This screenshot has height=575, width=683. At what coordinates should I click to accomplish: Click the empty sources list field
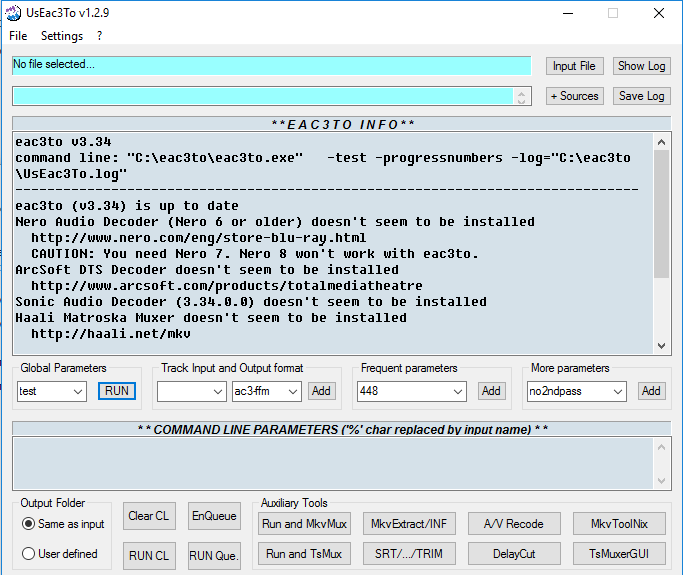pos(263,96)
